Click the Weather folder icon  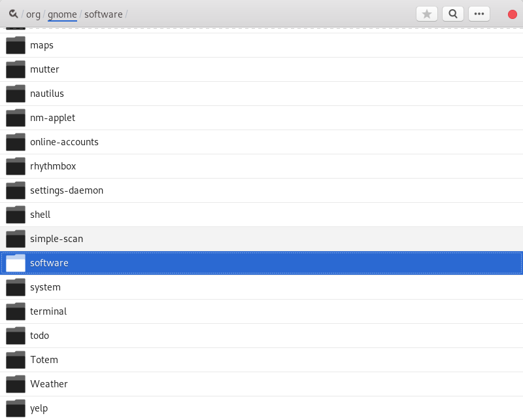pos(16,384)
